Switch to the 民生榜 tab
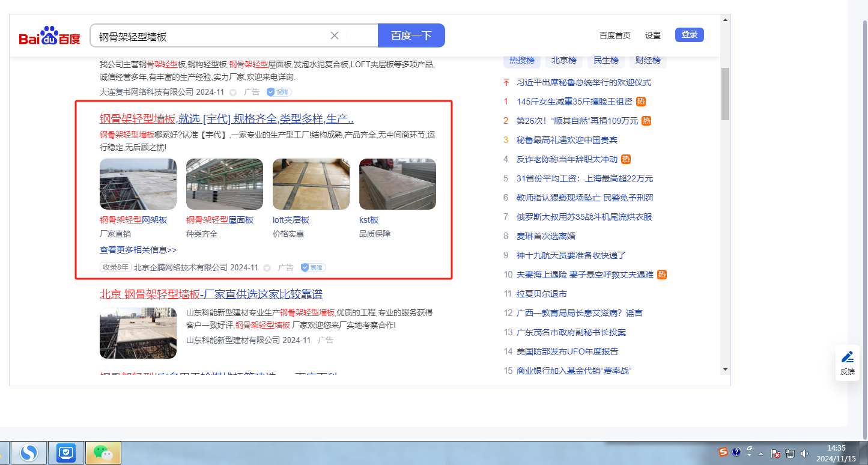This screenshot has height=465, width=868. pyautogui.click(x=606, y=60)
